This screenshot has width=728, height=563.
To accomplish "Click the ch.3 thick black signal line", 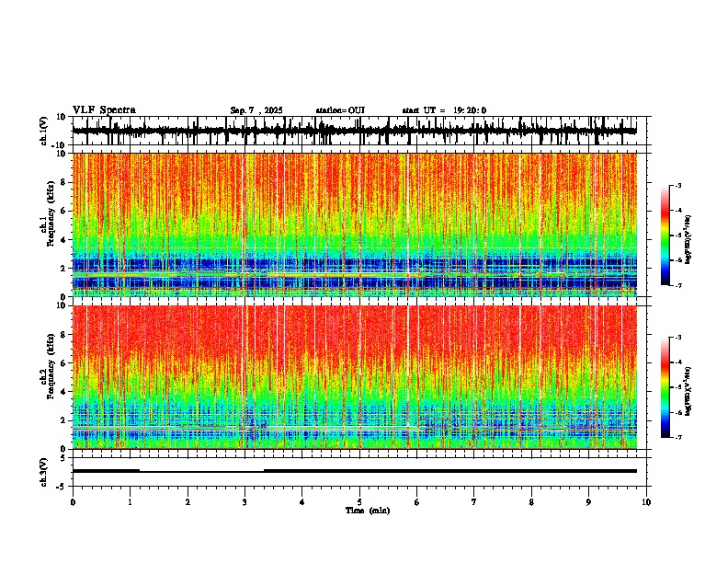I will [355, 471].
